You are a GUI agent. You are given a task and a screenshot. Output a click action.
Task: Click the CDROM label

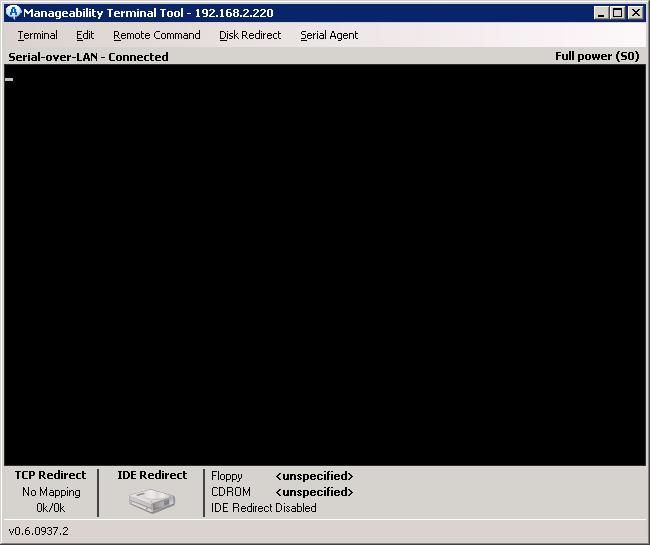tap(231, 492)
